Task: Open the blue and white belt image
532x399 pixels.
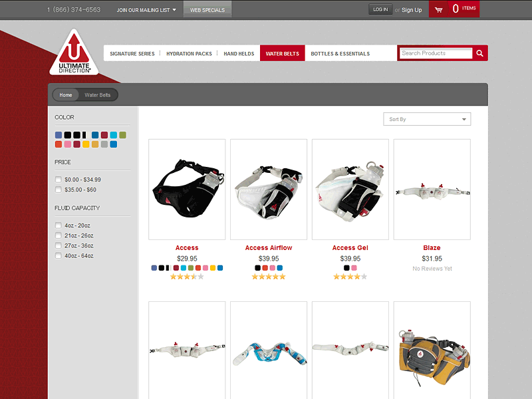Action: (269, 350)
